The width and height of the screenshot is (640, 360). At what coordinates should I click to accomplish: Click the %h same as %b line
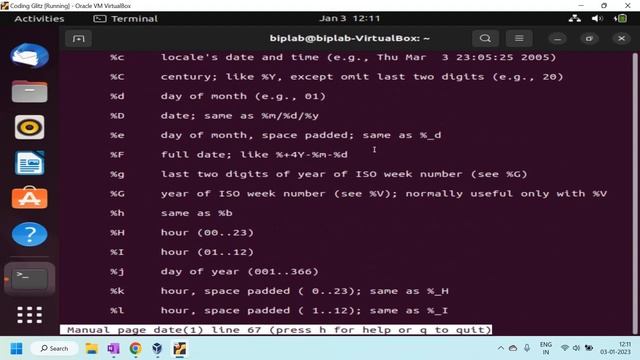coord(171,213)
